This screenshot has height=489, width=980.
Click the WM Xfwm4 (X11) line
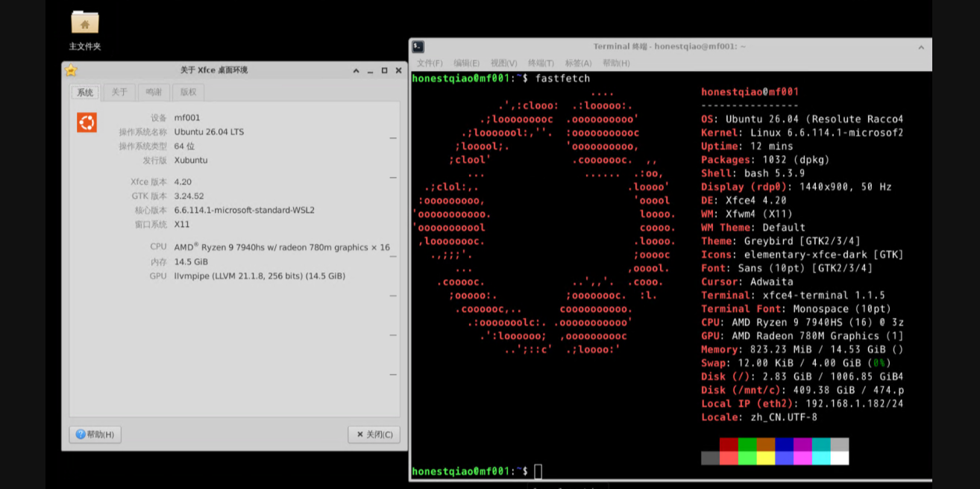(x=747, y=214)
